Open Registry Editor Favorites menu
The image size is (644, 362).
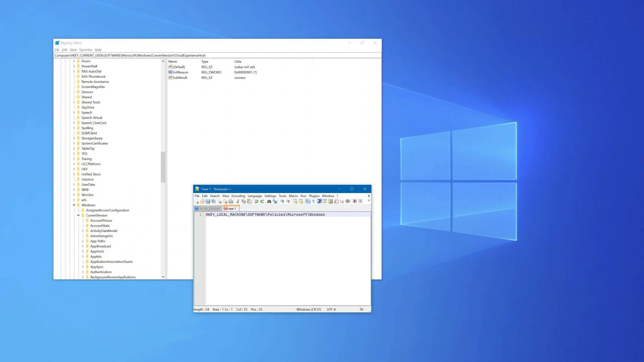point(86,50)
